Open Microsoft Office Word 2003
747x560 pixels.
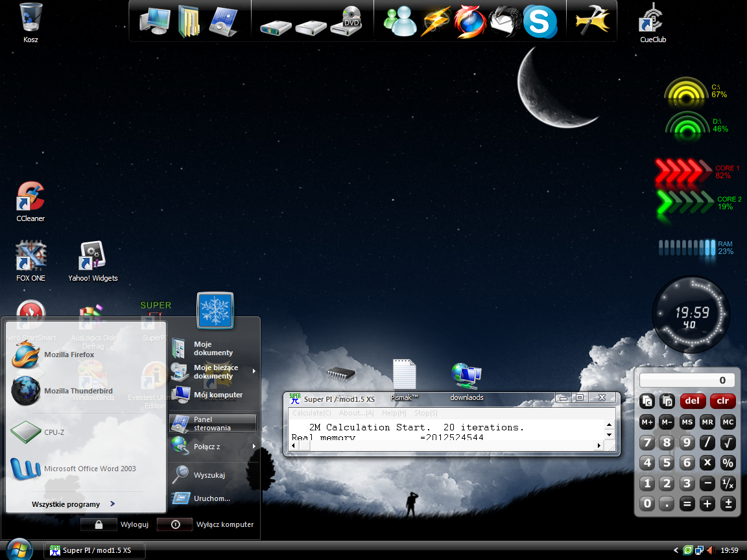click(87, 469)
